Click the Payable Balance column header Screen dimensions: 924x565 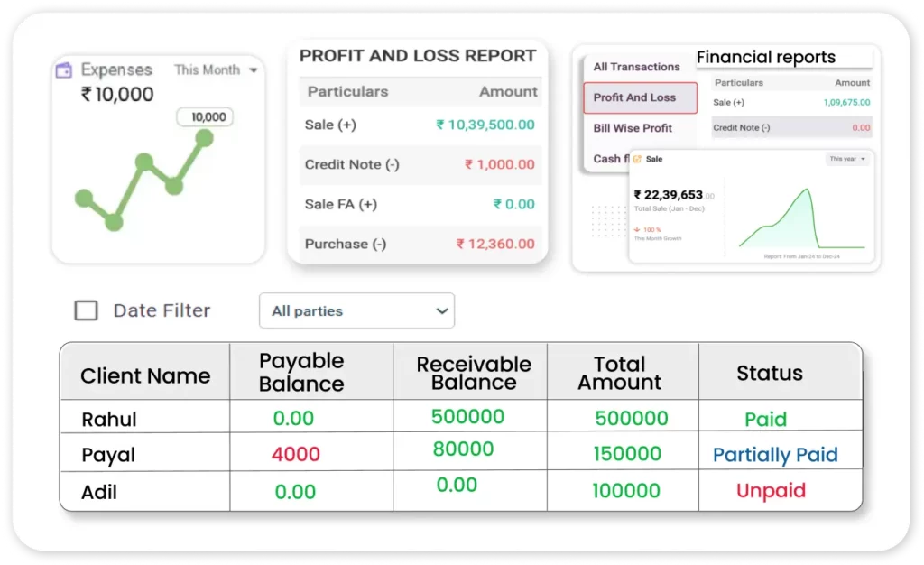(301, 372)
